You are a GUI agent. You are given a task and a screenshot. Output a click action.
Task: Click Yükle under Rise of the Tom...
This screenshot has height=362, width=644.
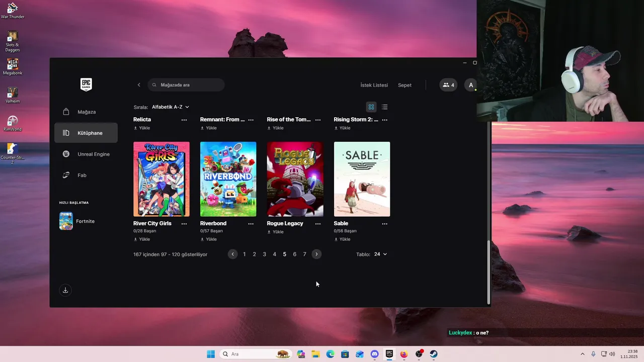point(276,128)
